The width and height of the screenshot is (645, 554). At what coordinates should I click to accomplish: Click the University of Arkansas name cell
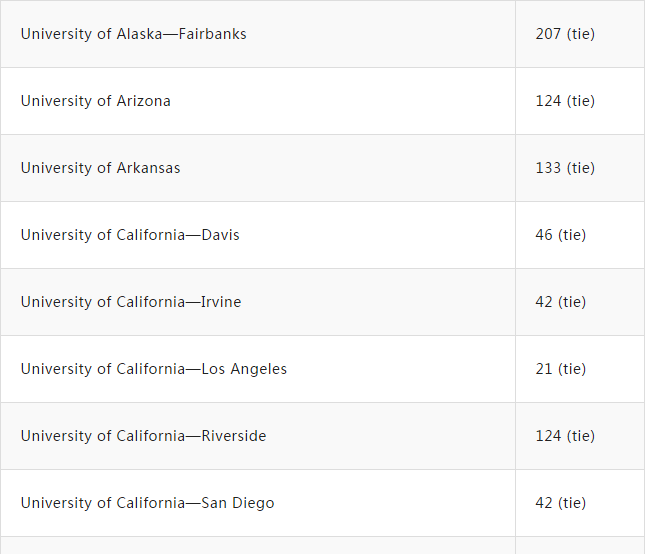point(101,168)
